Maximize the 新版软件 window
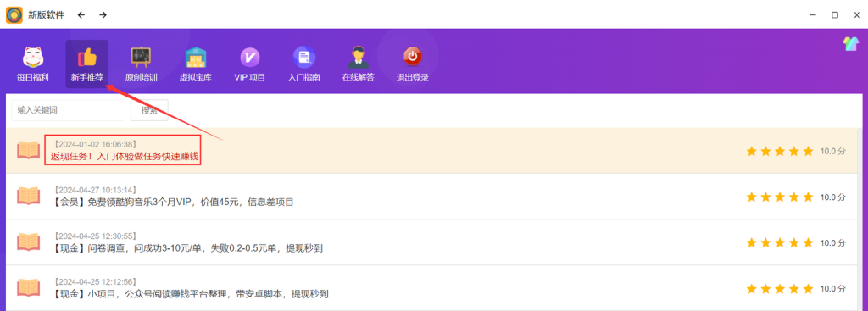 (835, 15)
